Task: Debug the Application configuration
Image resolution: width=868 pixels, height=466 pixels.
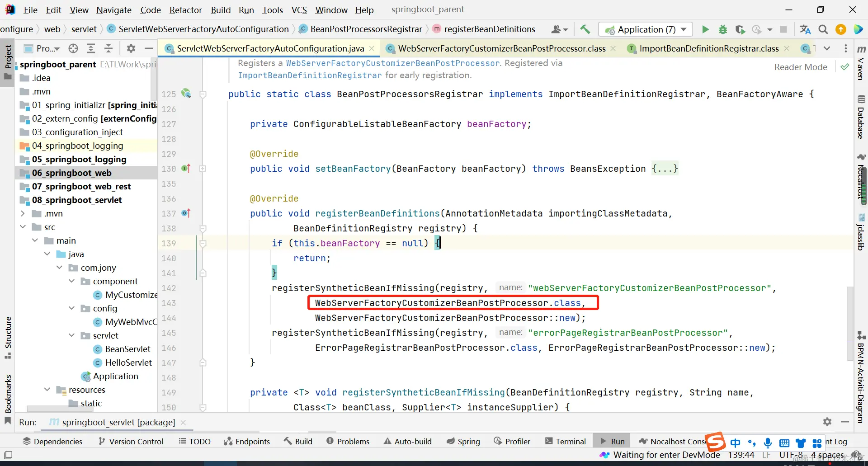Action: 723,29
